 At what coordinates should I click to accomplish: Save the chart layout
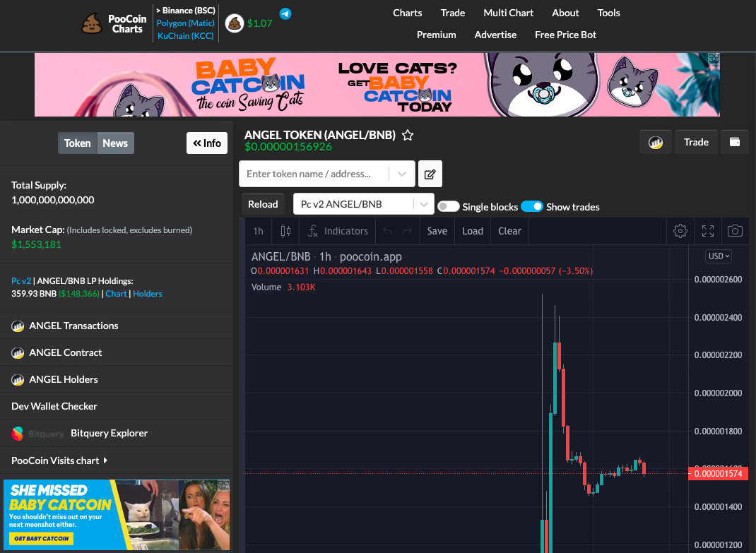tap(437, 231)
